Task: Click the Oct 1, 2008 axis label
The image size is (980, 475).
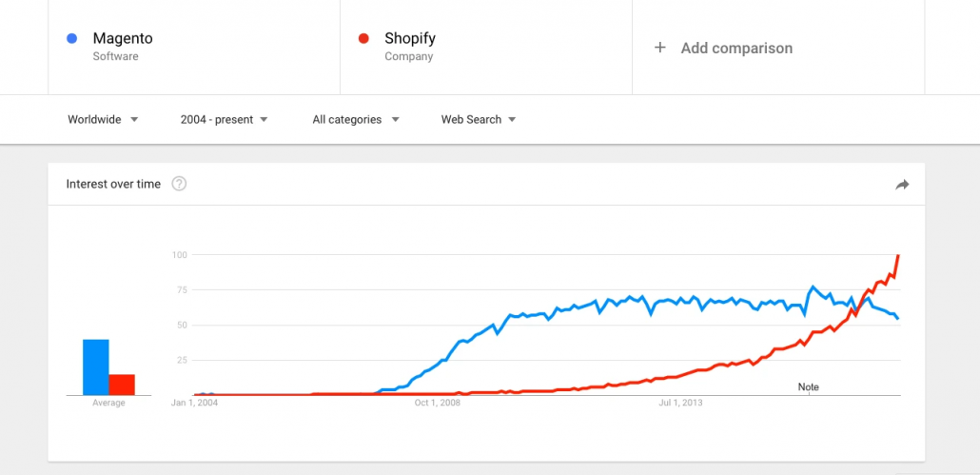Action: click(438, 403)
